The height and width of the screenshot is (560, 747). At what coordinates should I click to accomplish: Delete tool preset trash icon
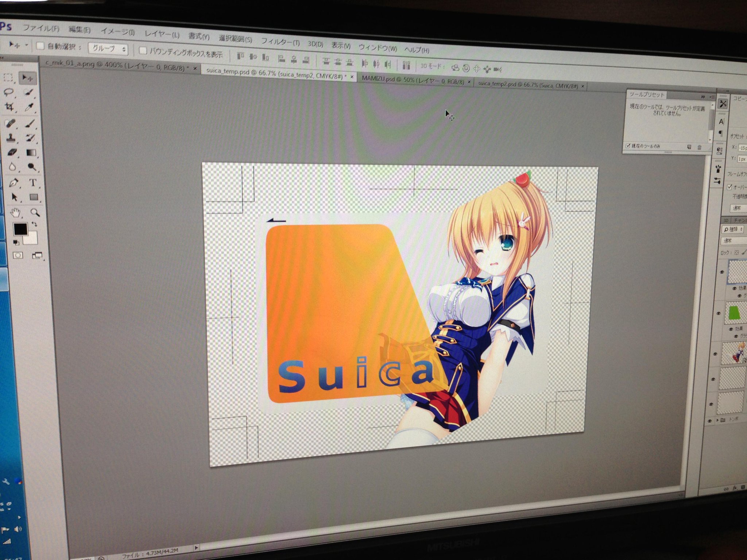[699, 147]
